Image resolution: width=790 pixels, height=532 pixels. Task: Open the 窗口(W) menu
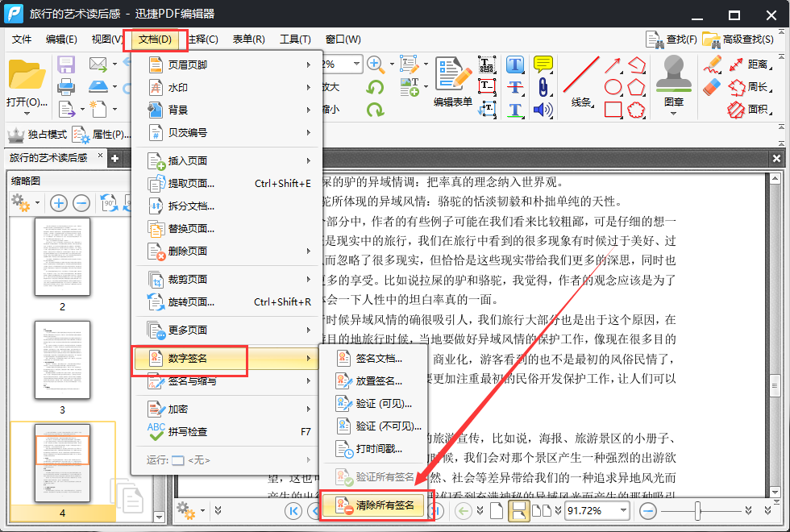tap(343, 39)
